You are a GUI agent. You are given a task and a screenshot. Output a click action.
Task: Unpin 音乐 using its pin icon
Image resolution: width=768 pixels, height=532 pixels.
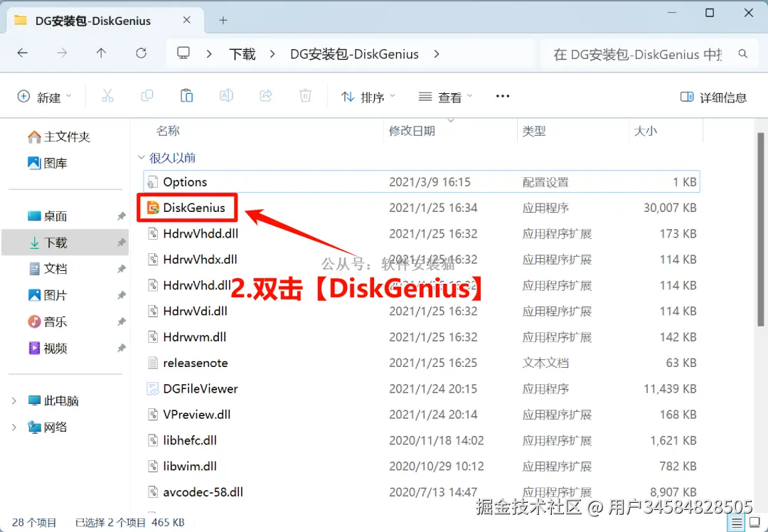click(x=122, y=322)
